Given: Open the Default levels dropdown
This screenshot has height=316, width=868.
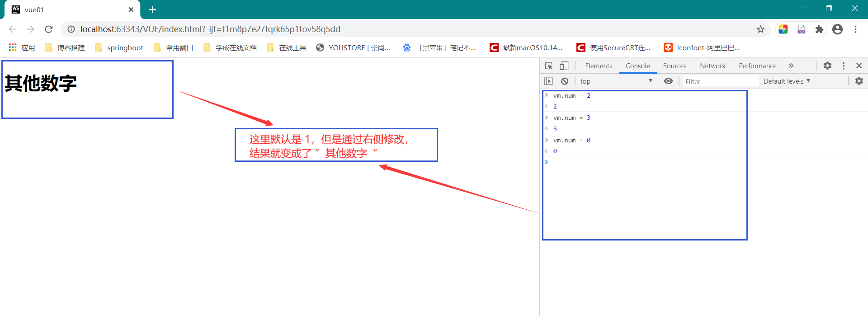Looking at the screenshot, I should tap(787, 81).
